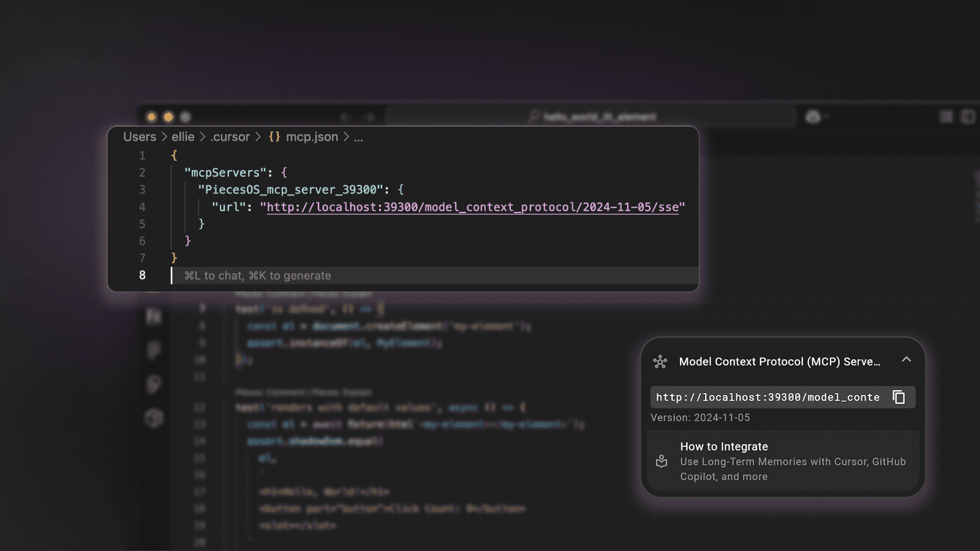Open the localhost sse URL link in mcp.json
This screenshot has height=551, width=980.
pyautogui.click(x=473, y=207)
